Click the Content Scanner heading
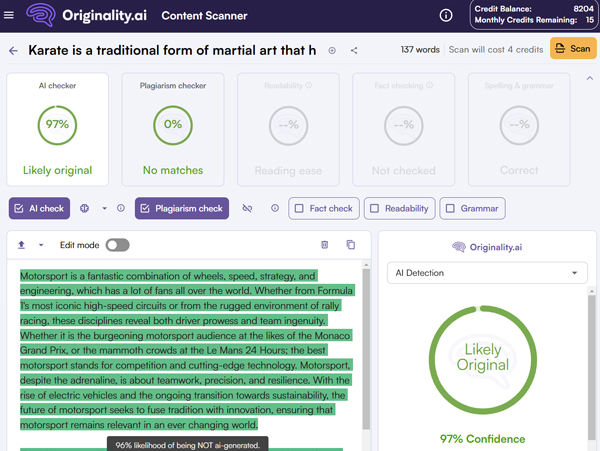This screenshot has height=451, width=600. 204,16
